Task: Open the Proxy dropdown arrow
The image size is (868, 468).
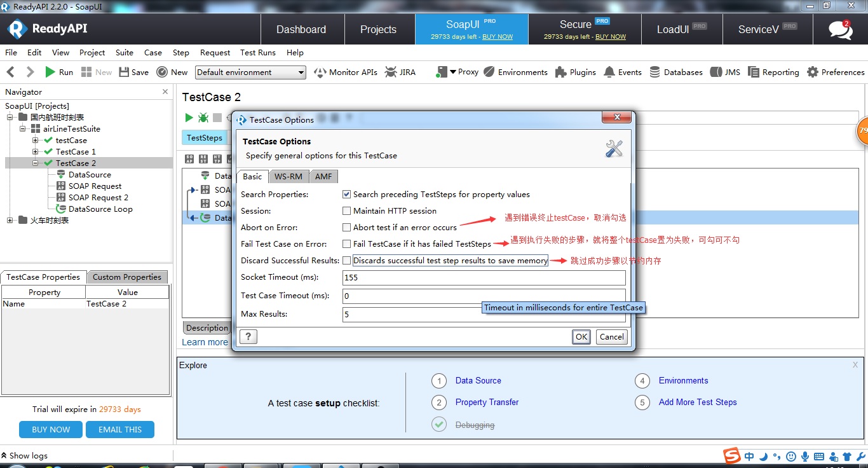Action: [x=453, y=72]
